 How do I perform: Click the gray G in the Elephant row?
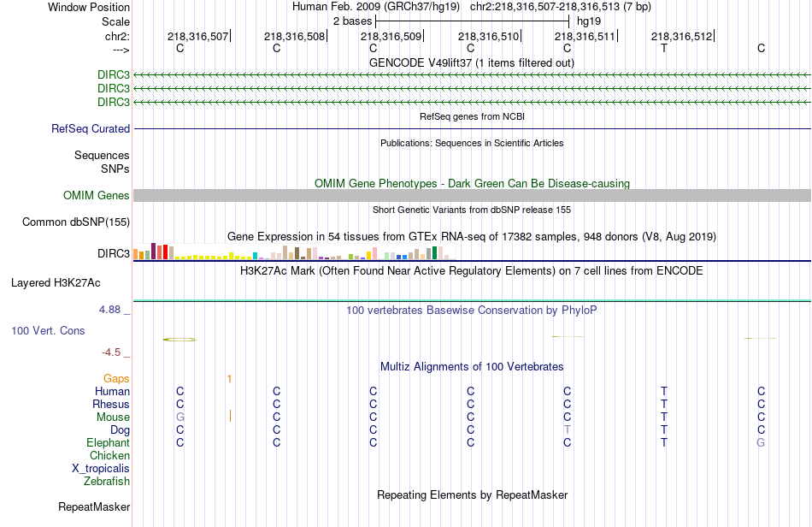tap(761, 442)
